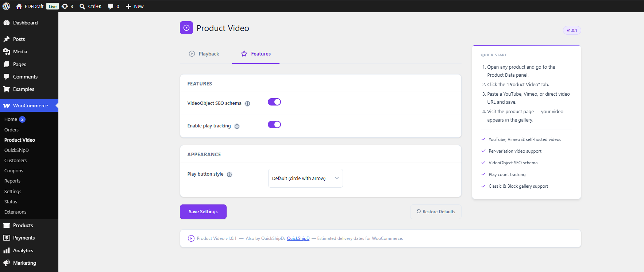Click the v1.0.1 version badge
The width and height of the screenshot is (644, 272).
coord(572,30)
